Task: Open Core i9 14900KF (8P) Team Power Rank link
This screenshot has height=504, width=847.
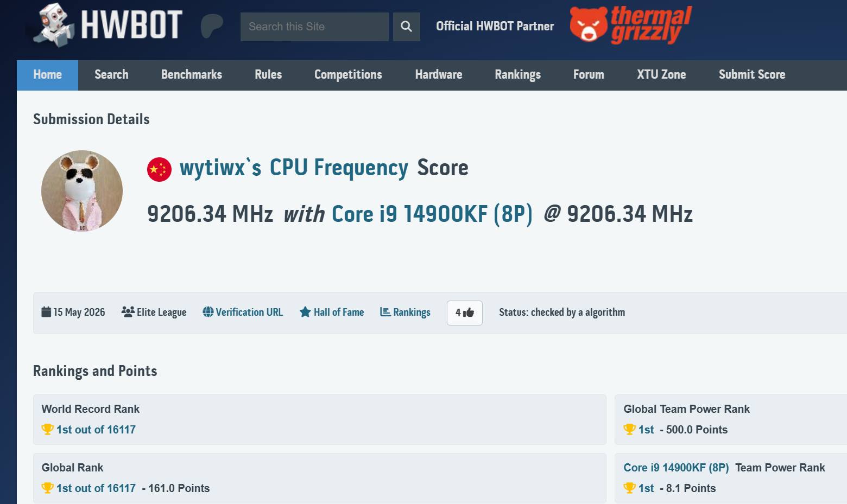Action: pos(676,468)
